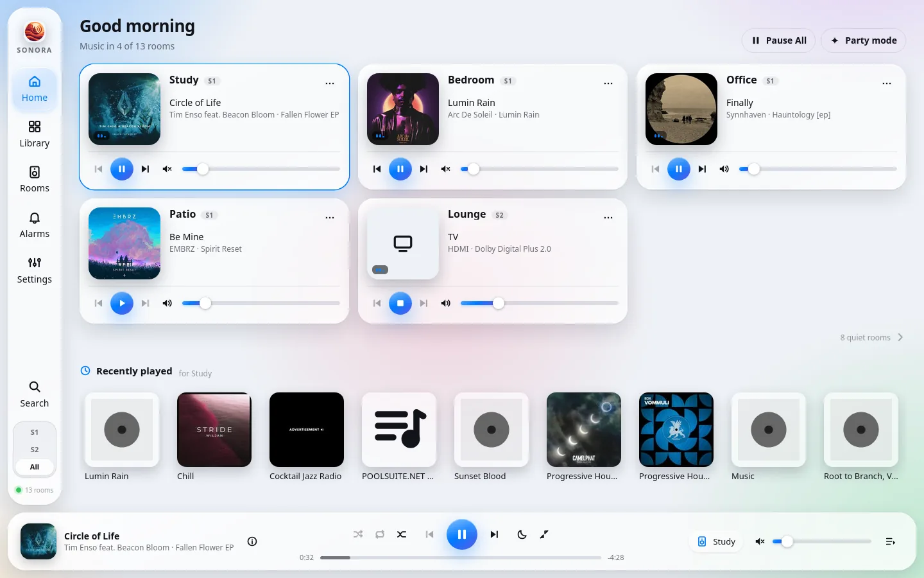
Task: Resume playback in the Patio room
Action: pos(122,303)
